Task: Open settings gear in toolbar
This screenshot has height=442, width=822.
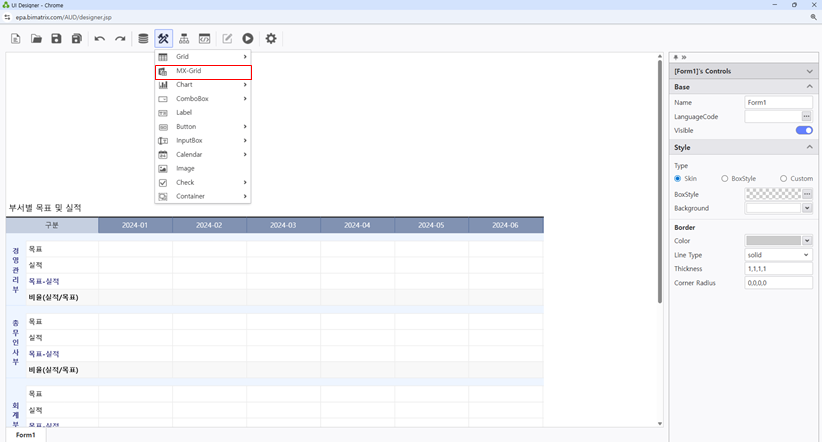Action: [271, 38]
